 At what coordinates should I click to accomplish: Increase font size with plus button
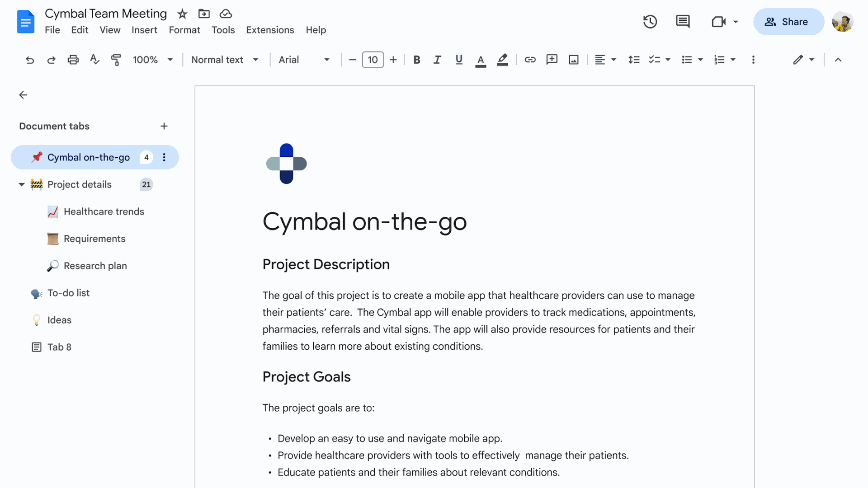point(393,60)
